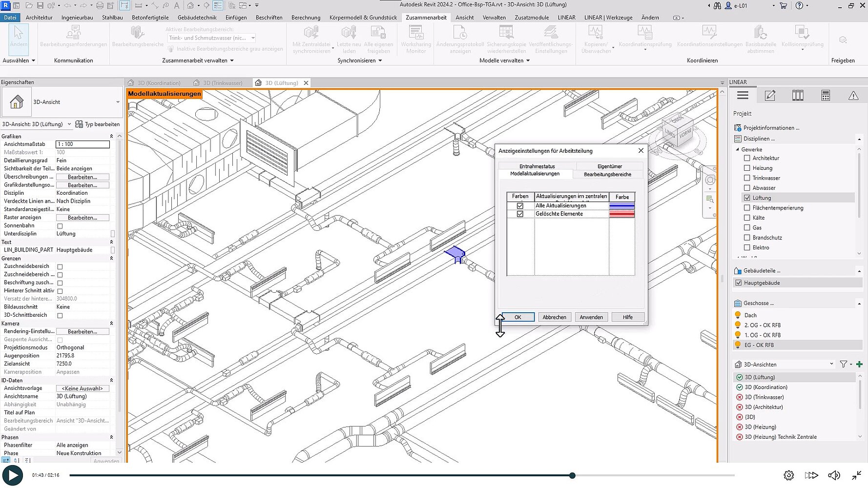Screen dimensions: 868x488
Task: Click the LINEAR edit pencil icon
Action: 770,96
